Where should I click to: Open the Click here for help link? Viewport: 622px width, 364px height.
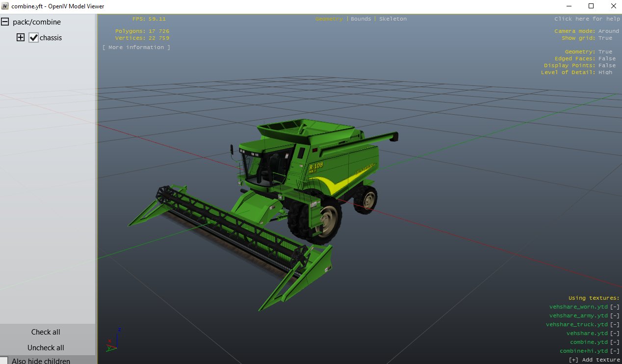[x=587, y=19]
